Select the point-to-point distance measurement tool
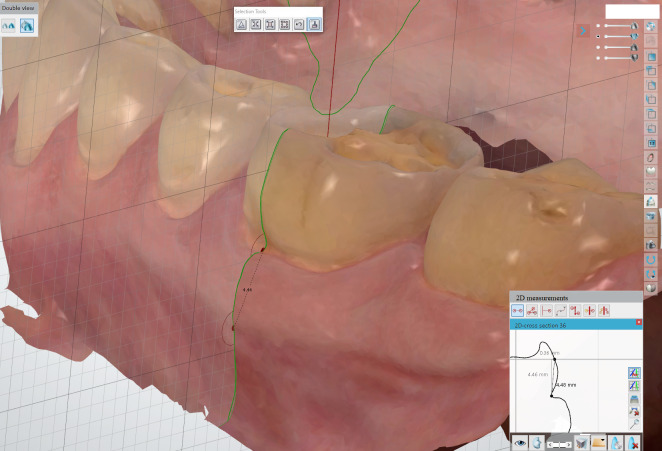Viewport: 662px width, 451px height. pos(517,311)
